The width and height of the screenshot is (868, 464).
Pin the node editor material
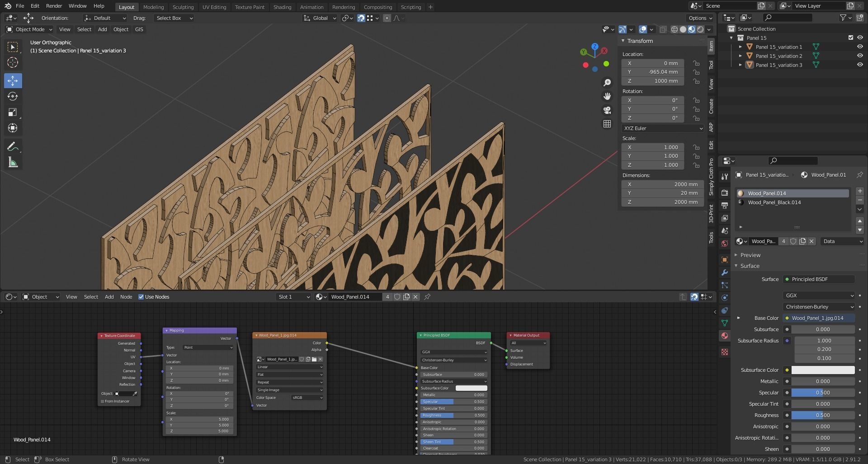[427, 297]
